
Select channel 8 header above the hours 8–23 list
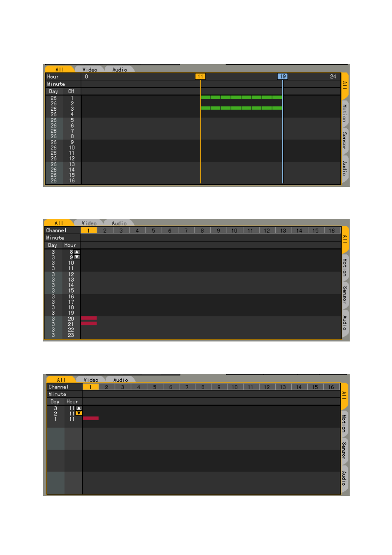[x=202, y=230]
